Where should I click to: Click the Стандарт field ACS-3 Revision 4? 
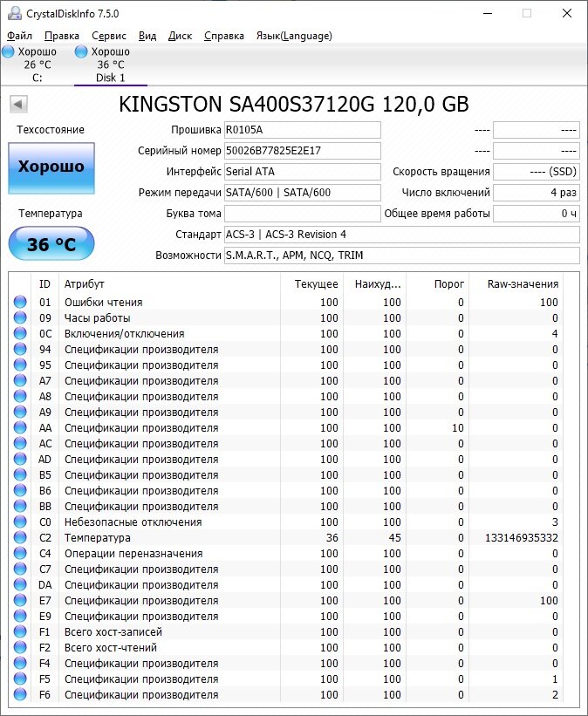click(402, 235)
